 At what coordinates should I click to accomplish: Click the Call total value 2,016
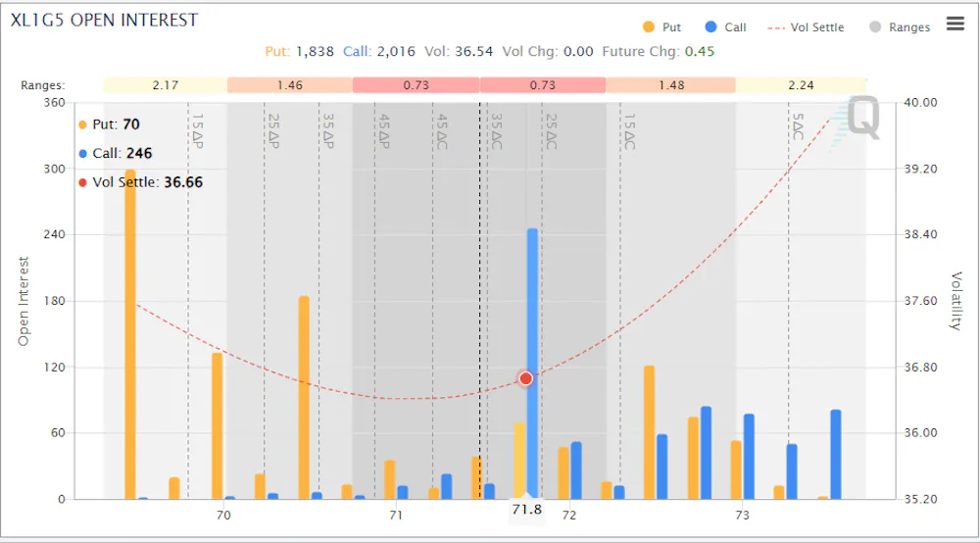[396, 51]
